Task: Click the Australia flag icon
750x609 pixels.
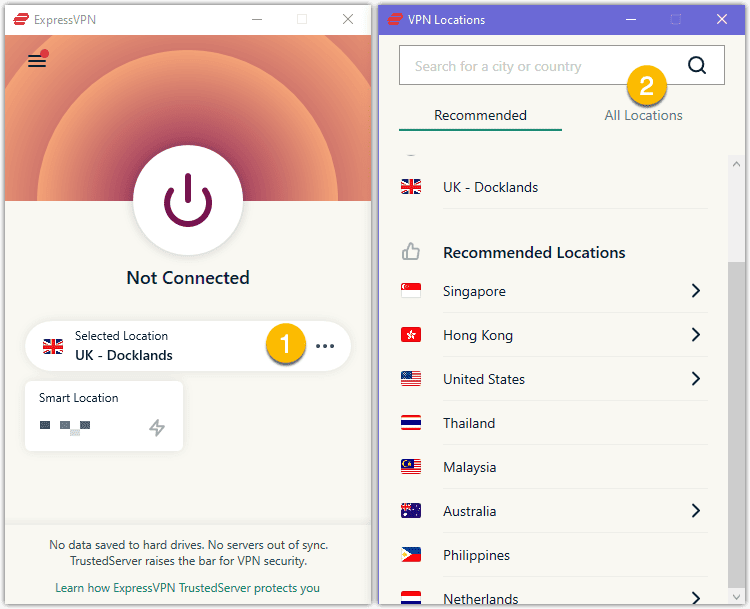Action: click(411, 511)
